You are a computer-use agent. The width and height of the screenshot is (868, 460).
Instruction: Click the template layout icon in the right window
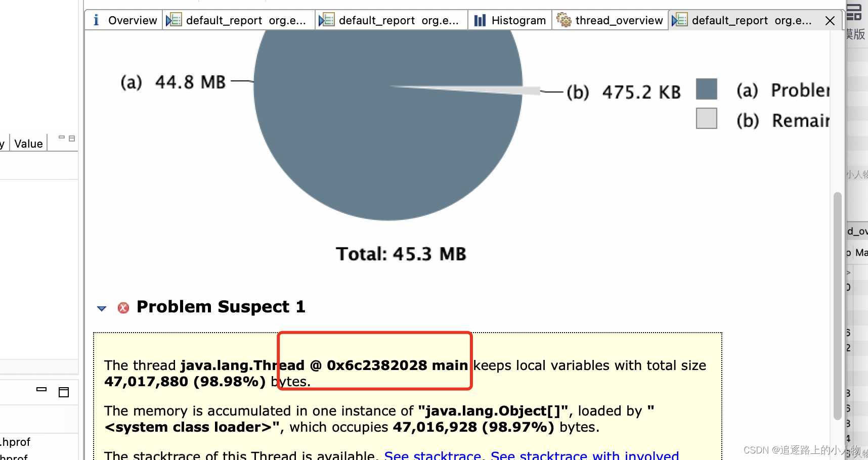coord(854,12)
